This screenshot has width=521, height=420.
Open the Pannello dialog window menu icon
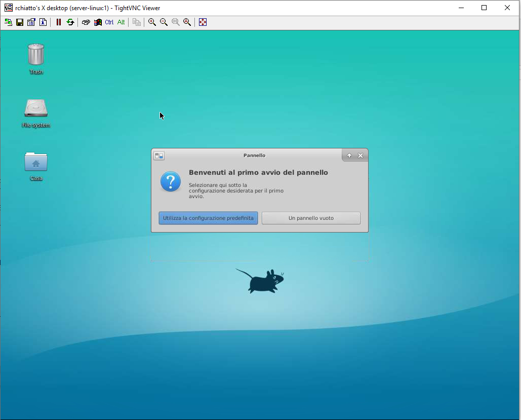coord(159,156)
